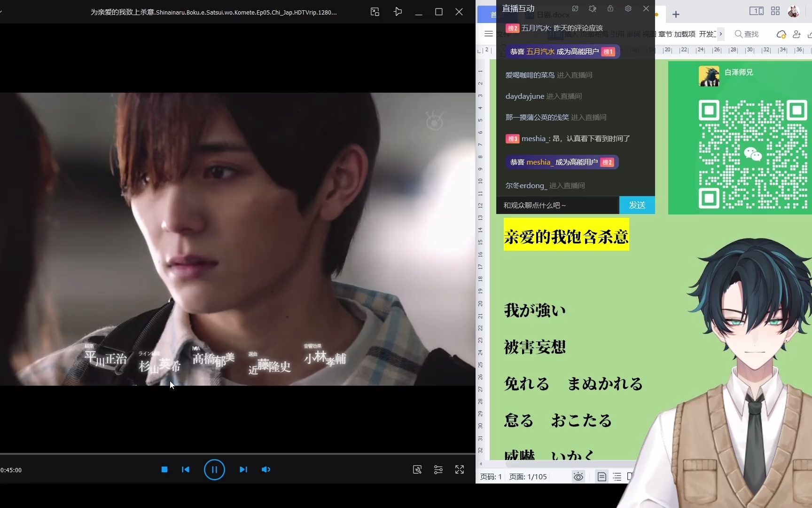Stop video playback with the square stop button
Screen dimensions: 812x508
(x=164, y=469)
